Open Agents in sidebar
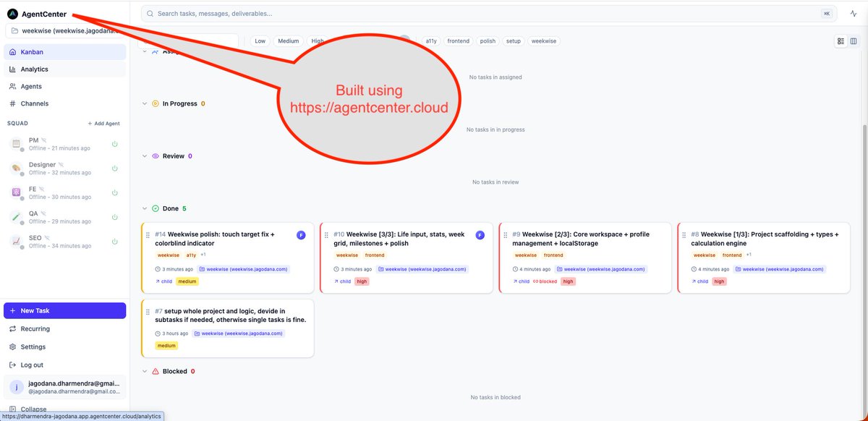Viewport: 868px width, 421px height. pos(64,86)
